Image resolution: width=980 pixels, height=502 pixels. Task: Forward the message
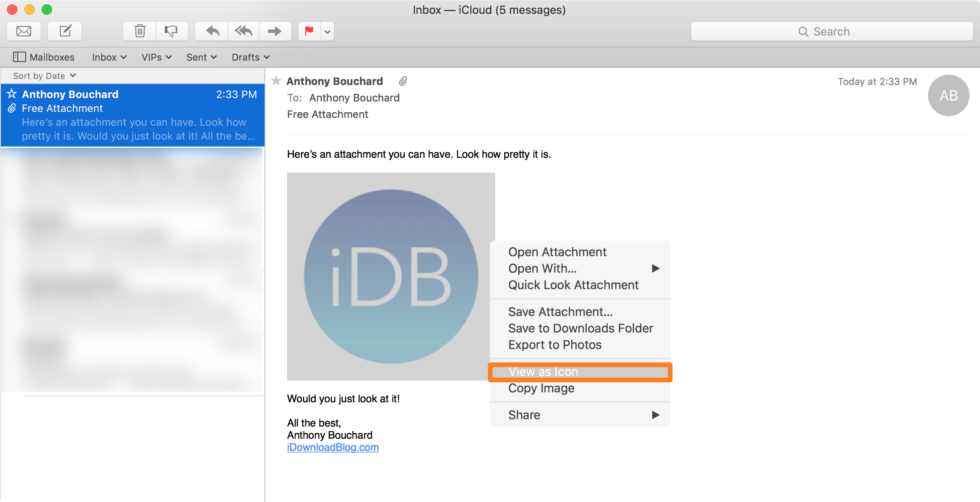[275, 31]
